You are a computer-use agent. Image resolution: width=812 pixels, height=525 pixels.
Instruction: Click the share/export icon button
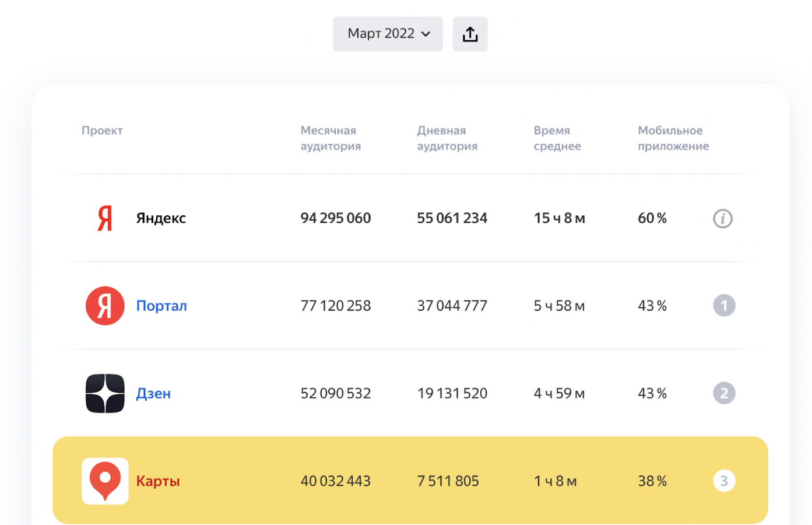click(x=470, y=34)
